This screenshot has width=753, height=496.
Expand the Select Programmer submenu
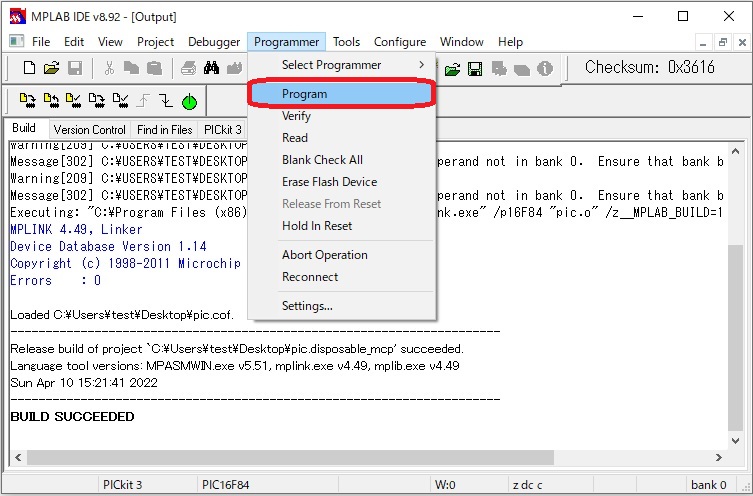(x=342, y=65)
